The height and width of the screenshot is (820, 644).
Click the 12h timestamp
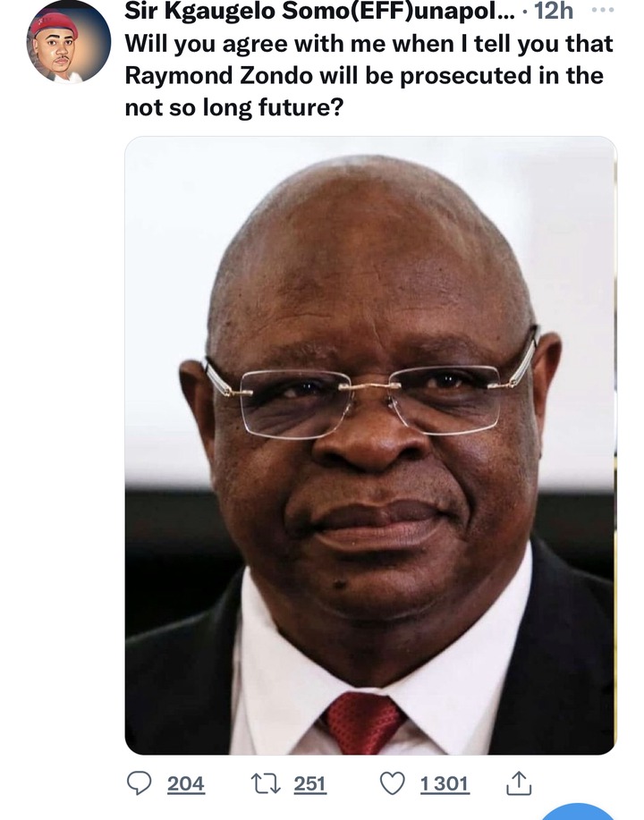[554, 11]
